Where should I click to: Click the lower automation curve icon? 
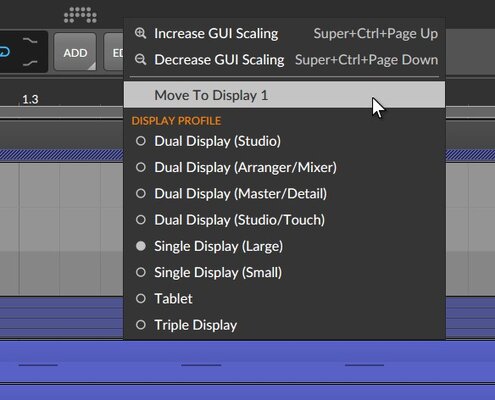30,63
